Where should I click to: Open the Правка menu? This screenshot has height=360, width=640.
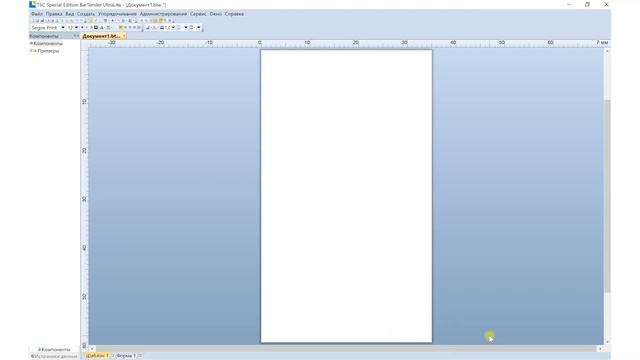54,14
